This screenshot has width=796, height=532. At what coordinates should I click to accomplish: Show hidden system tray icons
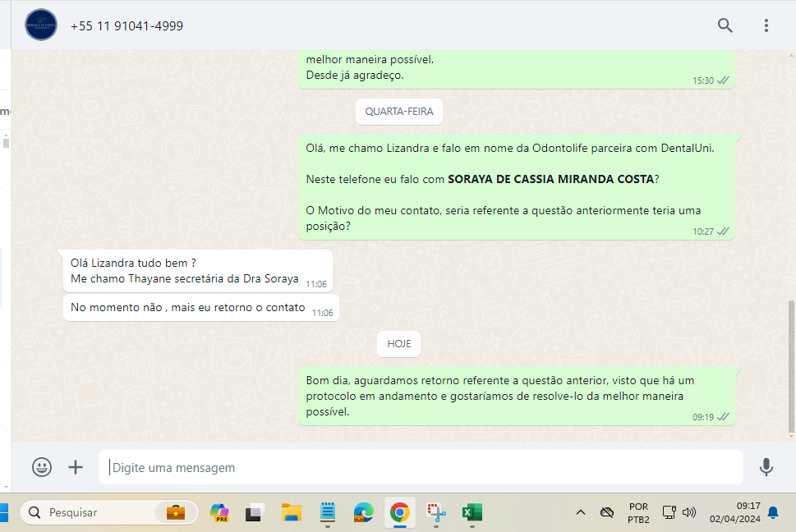point(581,513)
